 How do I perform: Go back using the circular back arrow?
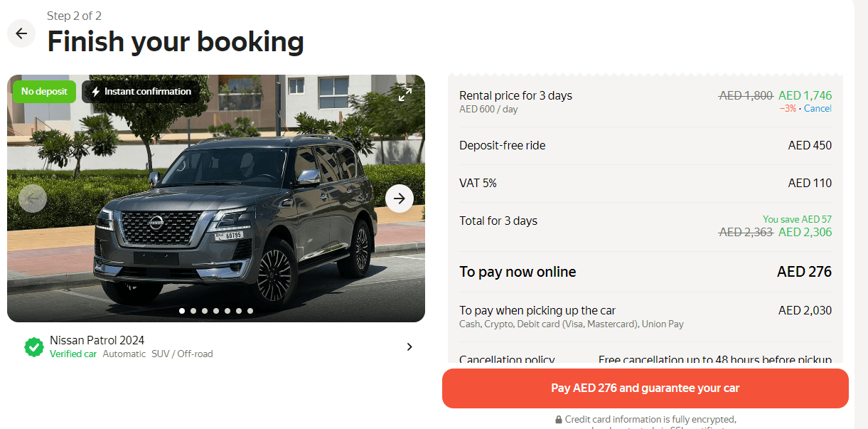pyautogui.click(x=21, y=33)
